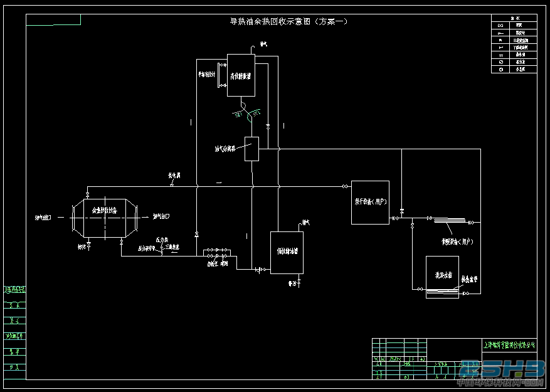This screenshot has width=550, height=392.
Task: Select drain valve beneath recovery vessel
Action: pyautogui.click(x=89, y=244)
